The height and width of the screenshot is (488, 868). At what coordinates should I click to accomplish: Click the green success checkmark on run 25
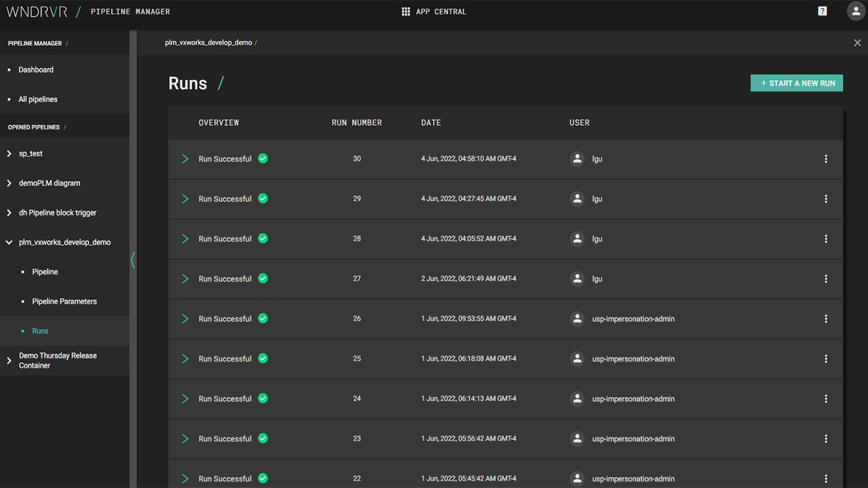263,358
